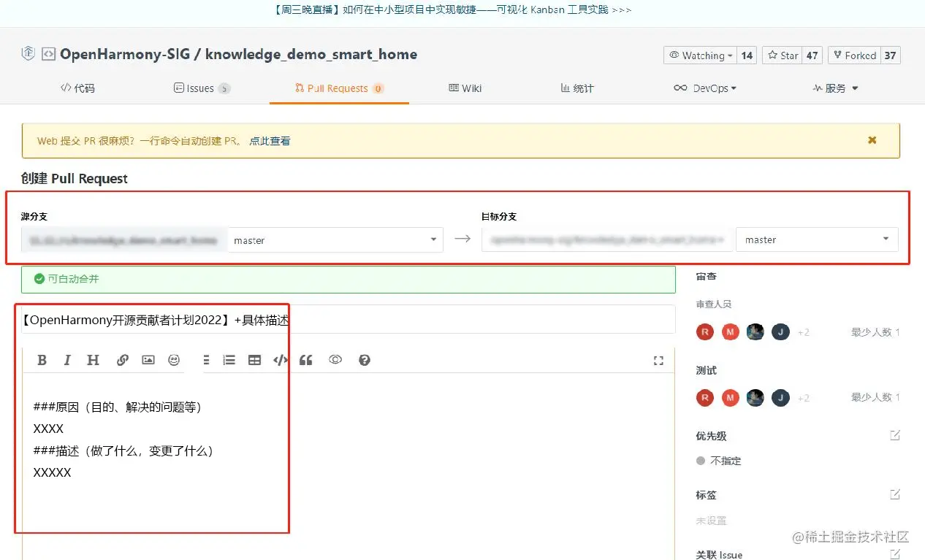Click the dark J avatar under 测试

click(780, 398)
